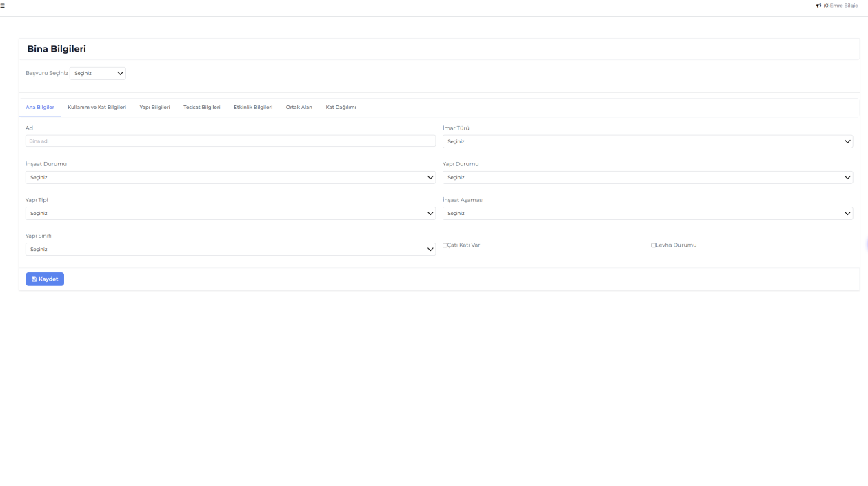Screen dimensions: 868x486
Task: Expand the İnşaat Aşaması dropdown
Action: tap(647, 214)
